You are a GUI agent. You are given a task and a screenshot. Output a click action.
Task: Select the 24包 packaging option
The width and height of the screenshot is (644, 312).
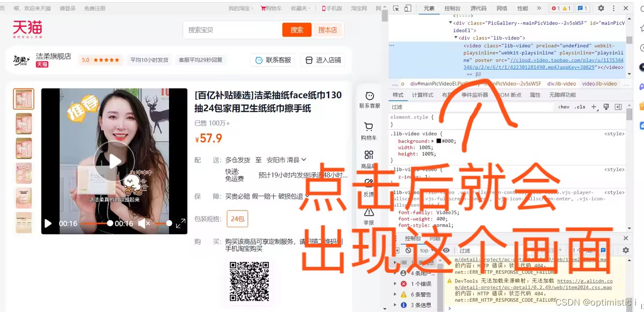238,219
